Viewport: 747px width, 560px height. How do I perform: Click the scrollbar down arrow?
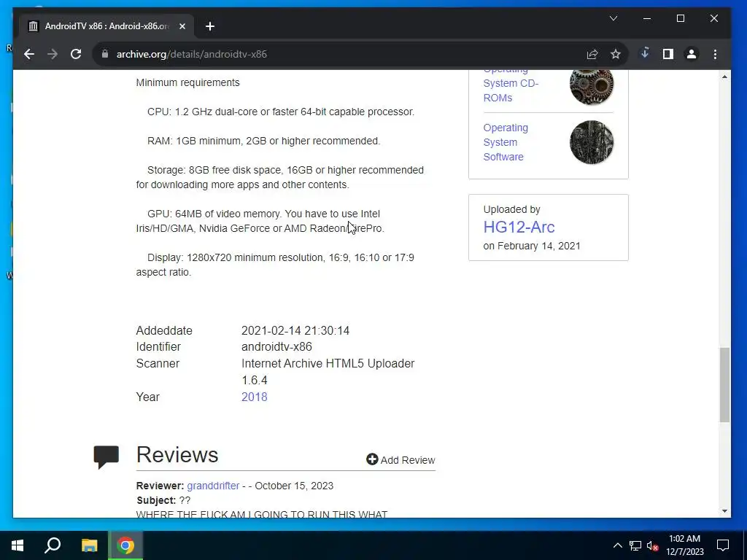tap(724, 511)
